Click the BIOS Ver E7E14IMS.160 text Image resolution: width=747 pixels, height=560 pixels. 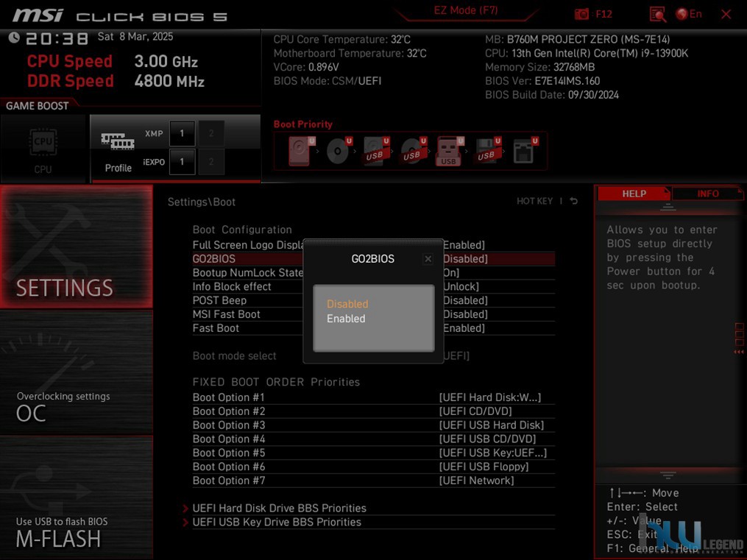[x=542, y=81]
